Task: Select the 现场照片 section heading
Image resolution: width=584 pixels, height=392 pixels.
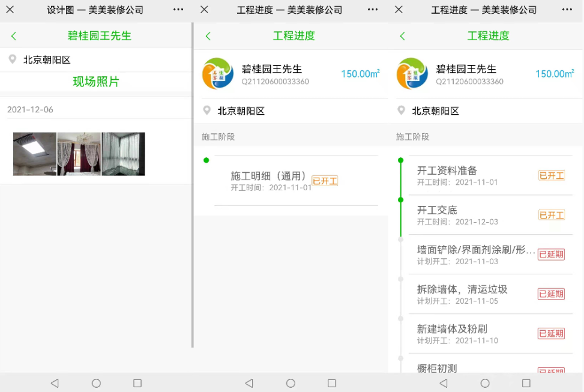Action: (96, 82)
